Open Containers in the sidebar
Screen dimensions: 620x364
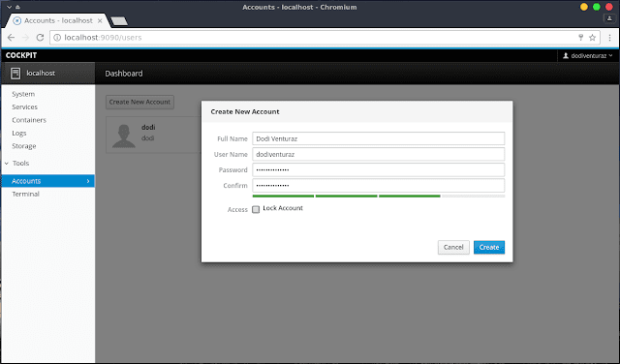point(29,120)
